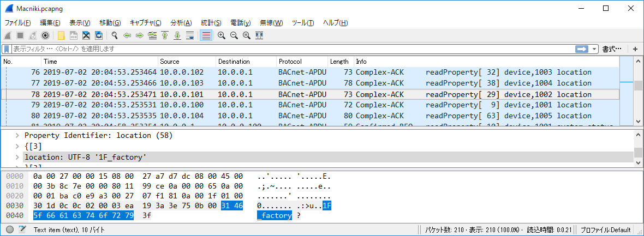This screenshot has width=644, height=236.
Task: Sort by the Length column header
Action: coord(341,62)
